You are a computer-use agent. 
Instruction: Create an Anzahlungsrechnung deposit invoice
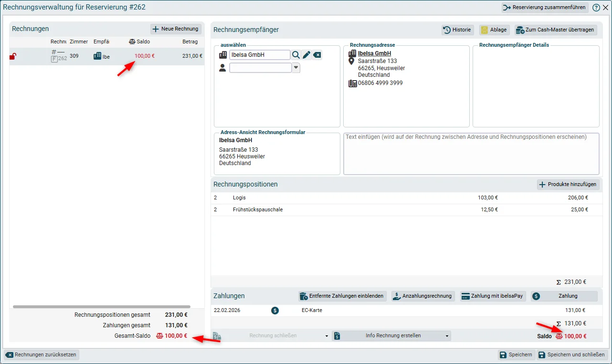tap(423, 296)
